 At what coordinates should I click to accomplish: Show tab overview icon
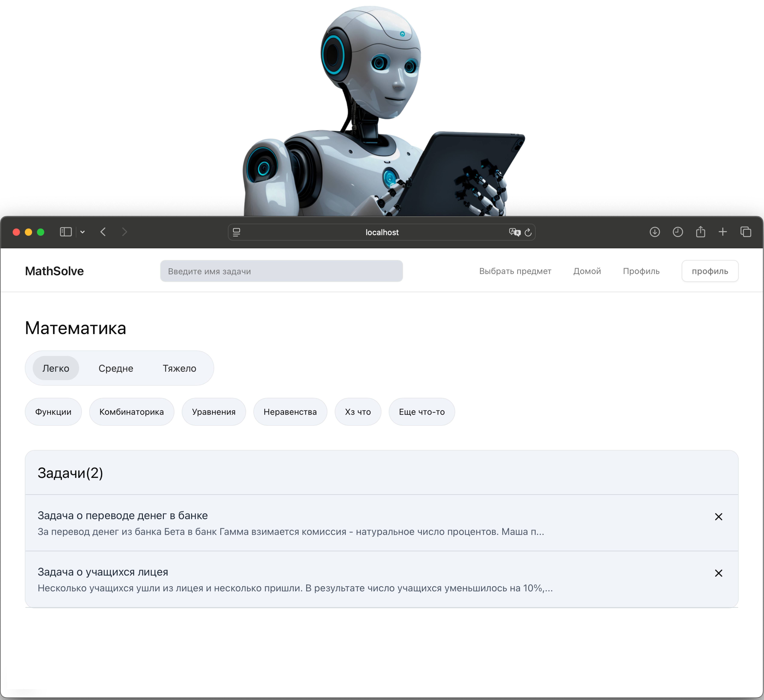745,232
